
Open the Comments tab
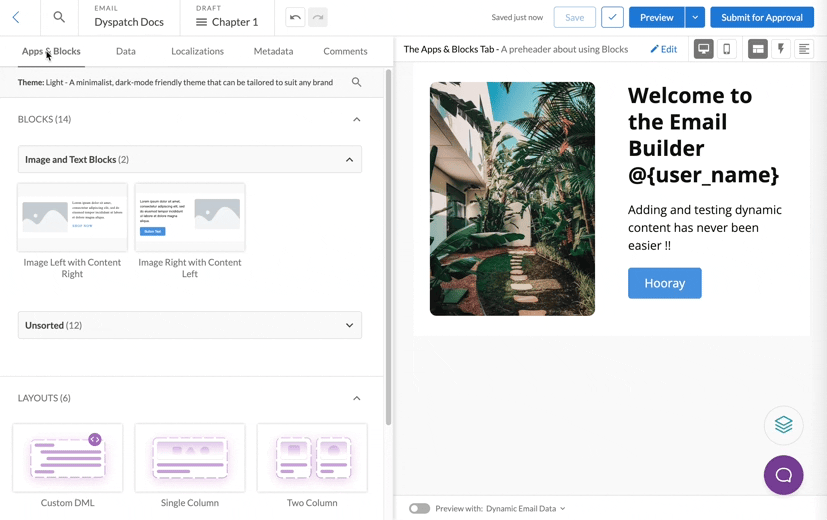[345, 51]
